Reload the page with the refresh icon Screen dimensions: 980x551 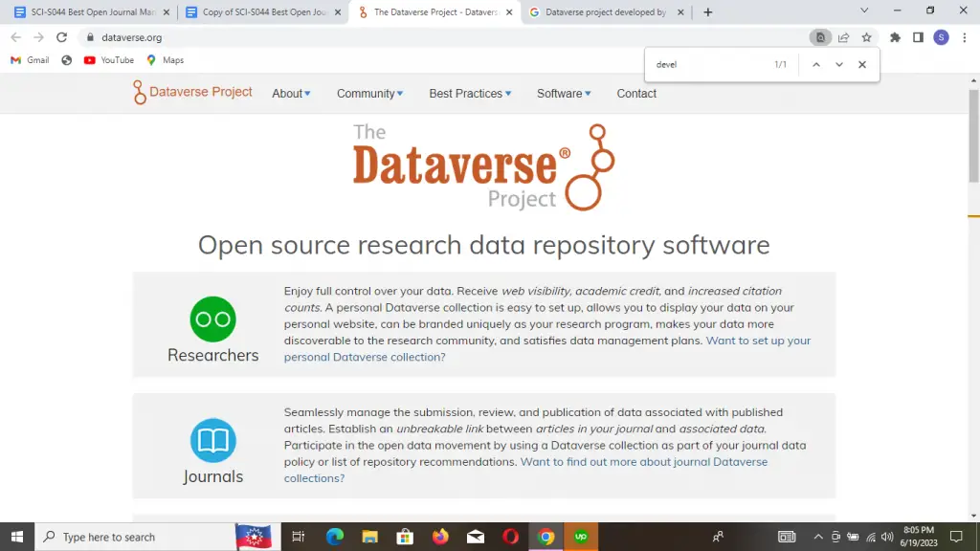(x=62, y=37)
